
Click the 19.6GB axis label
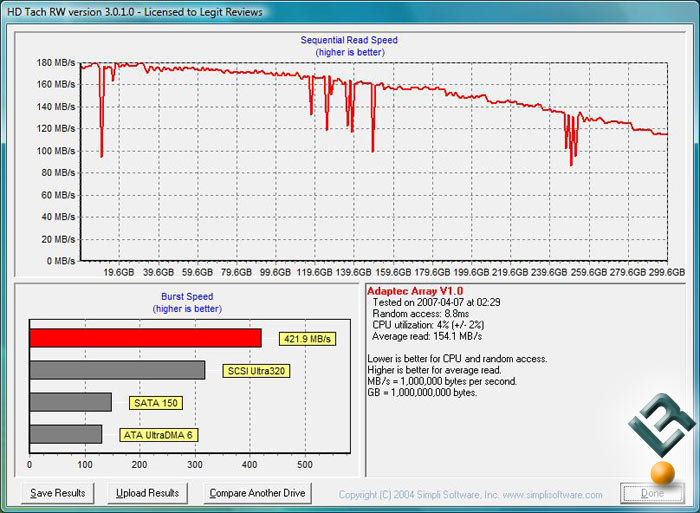119,272
